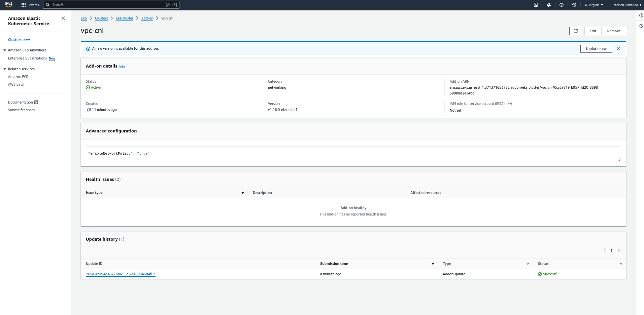Navigate to EKS breadcrumb

pyautogui.click(x=84, y=18)
